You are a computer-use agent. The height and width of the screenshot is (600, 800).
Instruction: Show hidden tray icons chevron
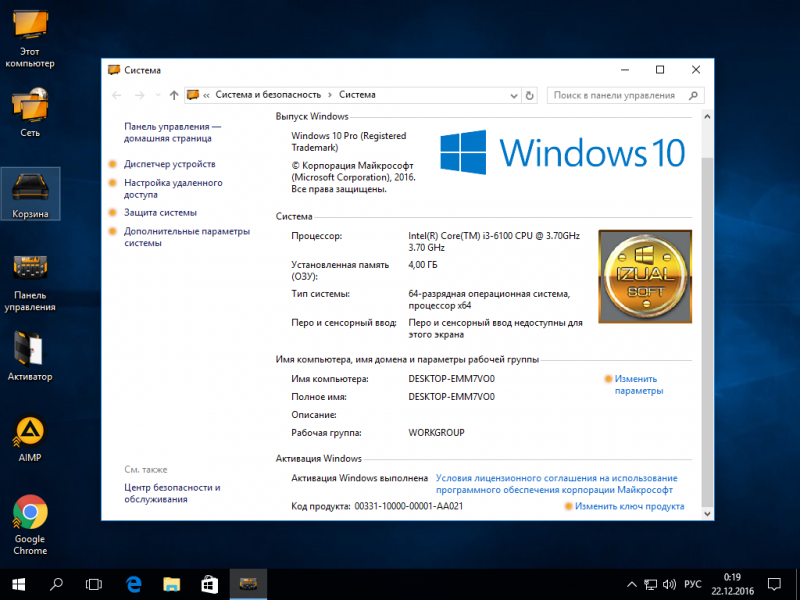pos(632,585)
